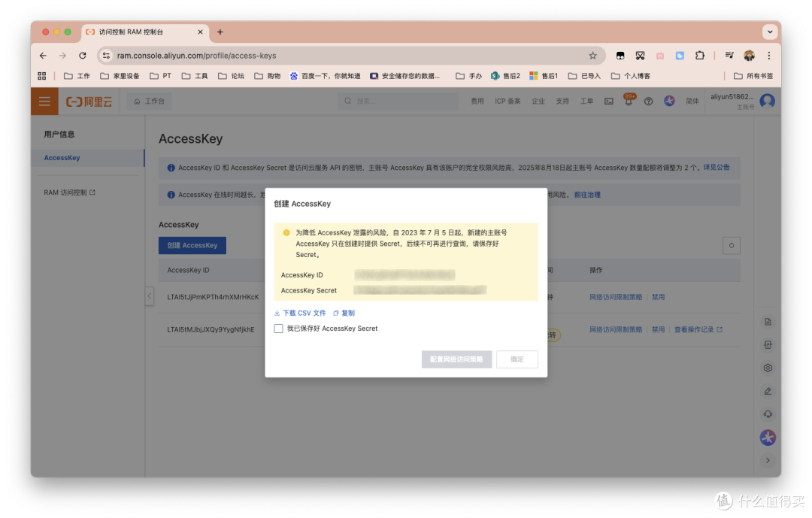The width and height of the screenshot is (812, 518).
Task: Open the Aliyun hamburger menu
Action: [44, 101]
